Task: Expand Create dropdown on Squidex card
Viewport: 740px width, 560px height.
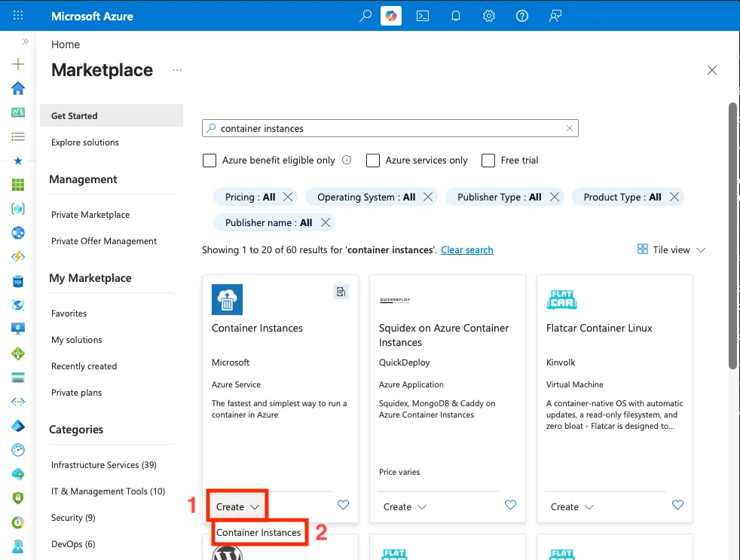Action: 405,506
